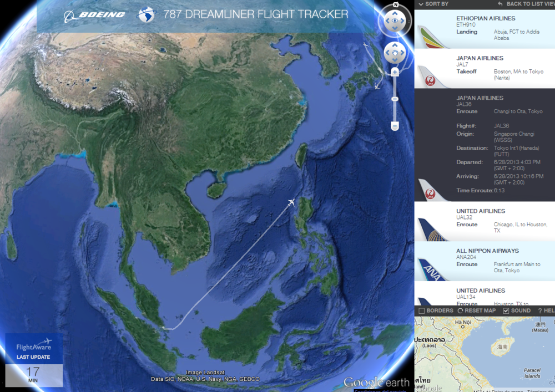Viewport: 555px width, 392px height.
Task: Select the airplane icon near Tokyo
Action: (377, 86)
